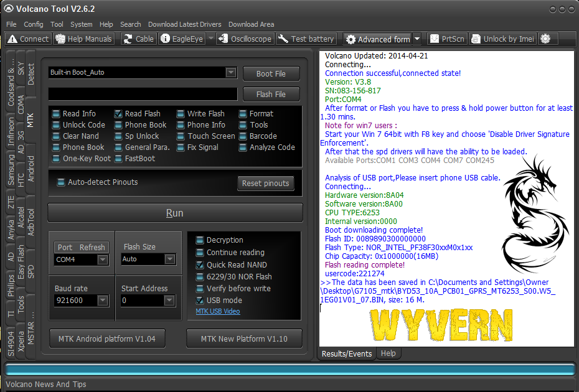579x392 pixels.
Task: Open the Start Address dropdown
Action: [169, 301]
